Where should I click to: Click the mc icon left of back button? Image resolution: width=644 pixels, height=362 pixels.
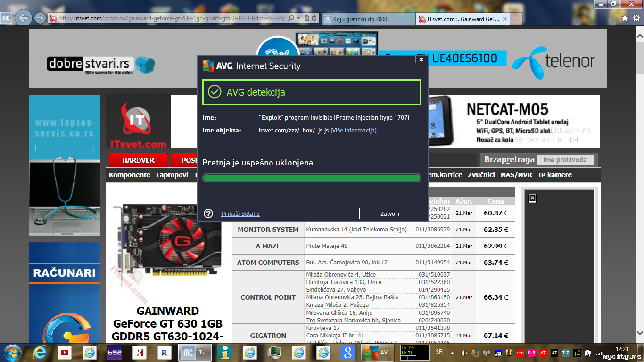coord(6,18)
